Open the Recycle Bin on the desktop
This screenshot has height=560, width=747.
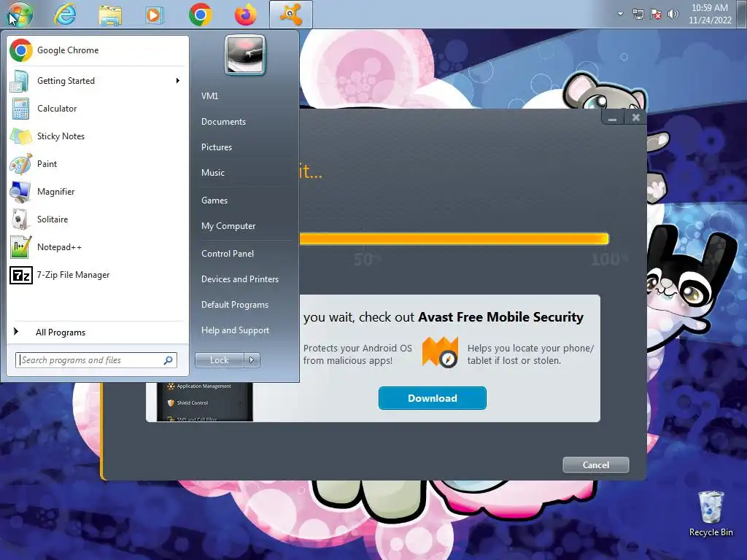tap(711, 514)
